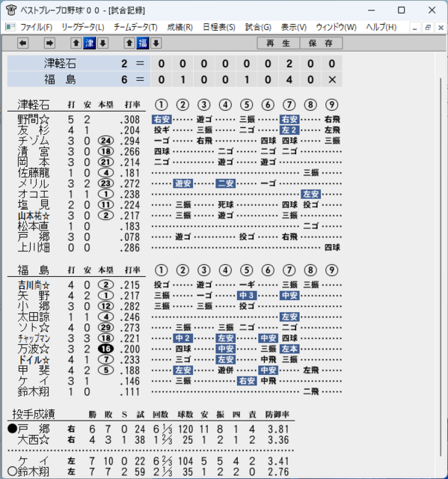This screenshot has width=448, height=479.
Task: Open the 成績(R) menu
Action: (179, 27)
